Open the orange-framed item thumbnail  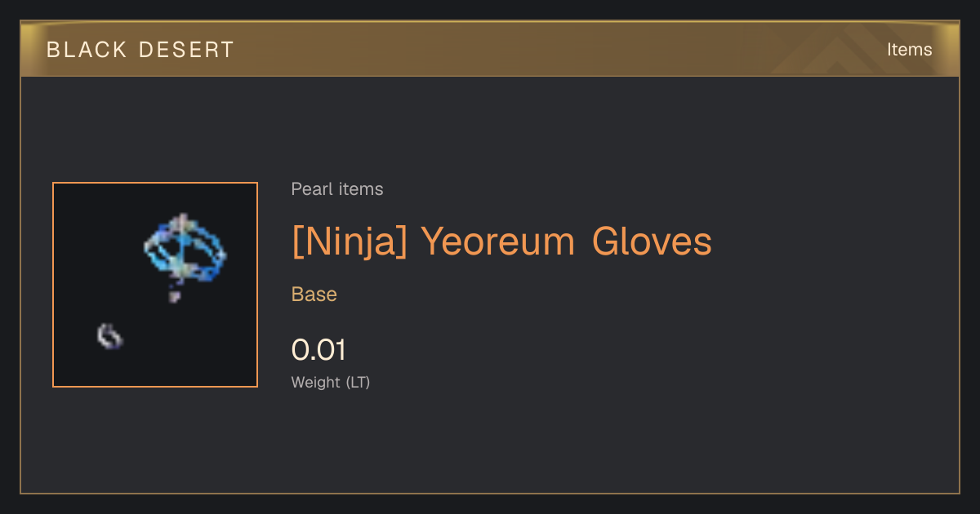[x=155, y=285]
